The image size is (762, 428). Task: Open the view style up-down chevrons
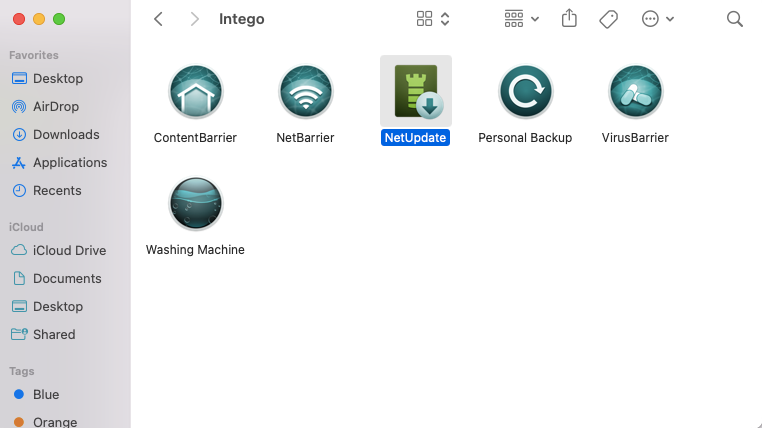click(x=445, y=19)
